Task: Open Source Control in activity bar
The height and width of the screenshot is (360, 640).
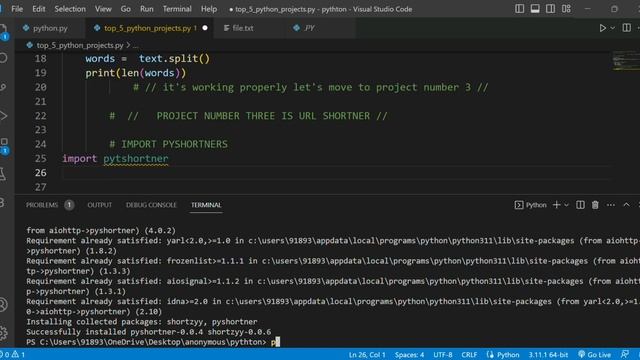Action: click(3, 87)
